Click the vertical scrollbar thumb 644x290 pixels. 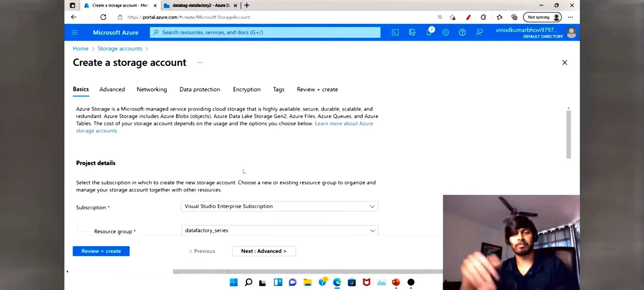click(569, 134)
